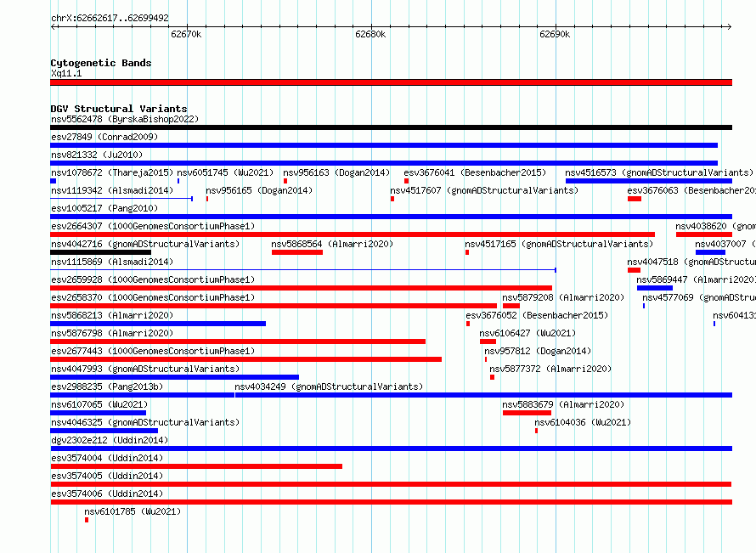This screenshot has width=756, height=553.
Task: Select the black nsv5562478 variant bar
Action: tap(391, 127)
